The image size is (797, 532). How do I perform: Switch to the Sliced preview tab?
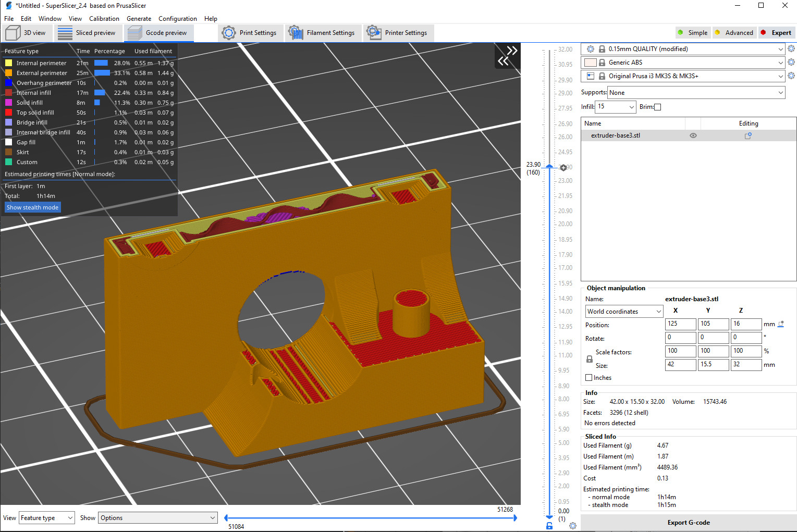pyautogui.click(x=87, y=33)
